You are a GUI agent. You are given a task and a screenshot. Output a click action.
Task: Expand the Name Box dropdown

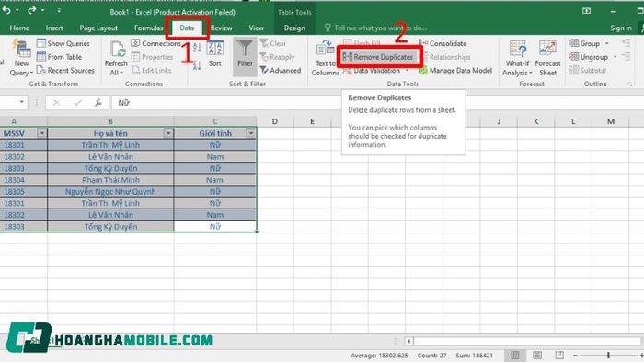click(22, 102)
